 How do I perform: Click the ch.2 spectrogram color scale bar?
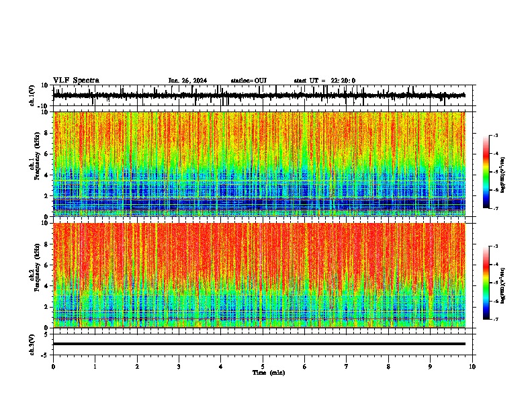[486, 283]
